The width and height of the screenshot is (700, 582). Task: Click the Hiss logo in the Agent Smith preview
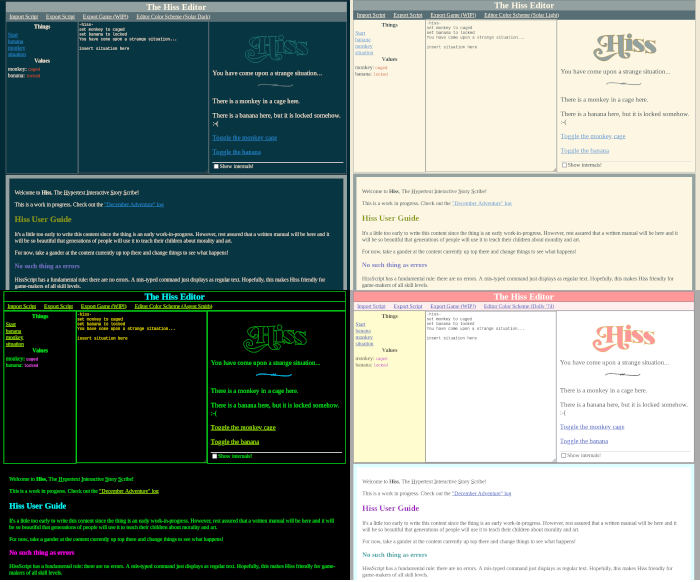click(x=275, y=338)
